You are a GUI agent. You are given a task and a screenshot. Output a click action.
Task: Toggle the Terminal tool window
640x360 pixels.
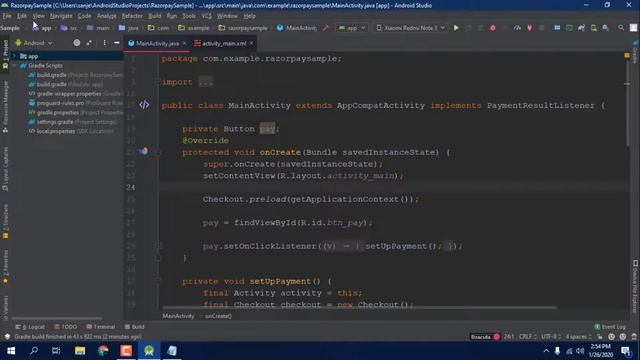[100, 327]
